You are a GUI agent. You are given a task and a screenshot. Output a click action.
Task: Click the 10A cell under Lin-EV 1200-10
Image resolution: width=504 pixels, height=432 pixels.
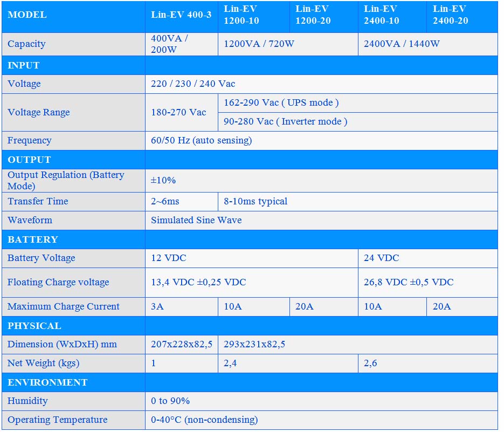click(x=254, y=307)
